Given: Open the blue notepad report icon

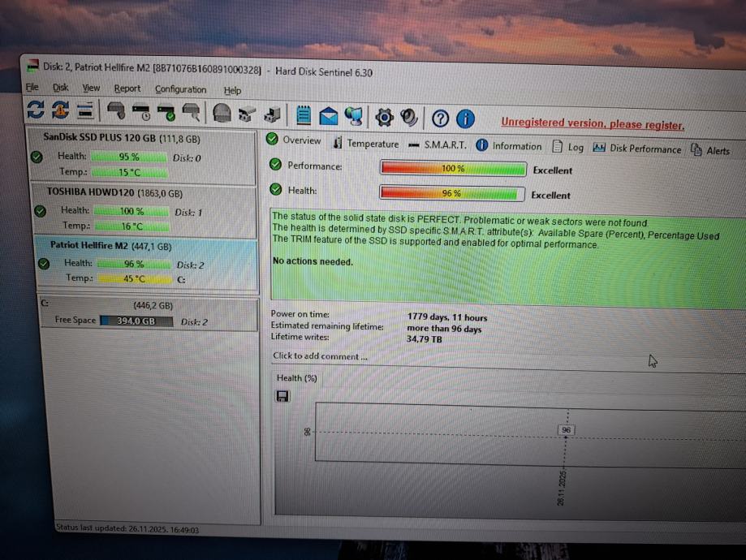Looking at the screenshot, I should (304, 115).
